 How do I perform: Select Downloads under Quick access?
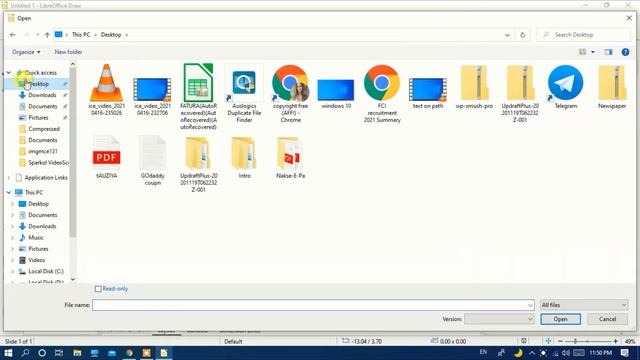(x=42, y=95)
